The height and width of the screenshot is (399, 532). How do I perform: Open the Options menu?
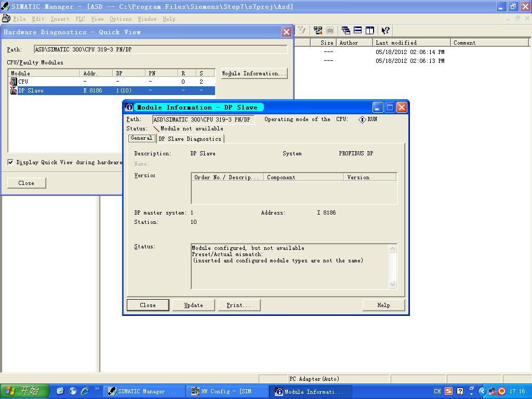pyautogui.click(x=121, y=19)
